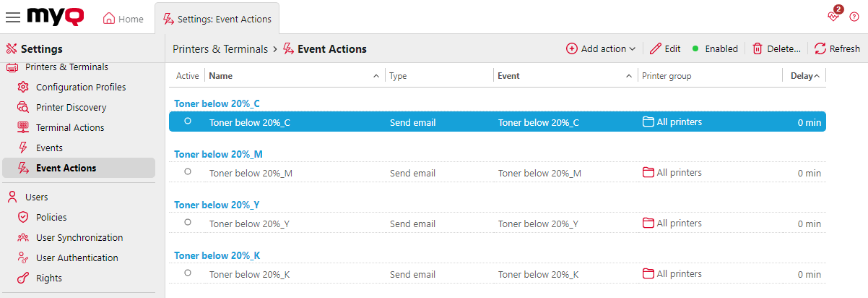Open the hamburger main menu

point(13,17)
